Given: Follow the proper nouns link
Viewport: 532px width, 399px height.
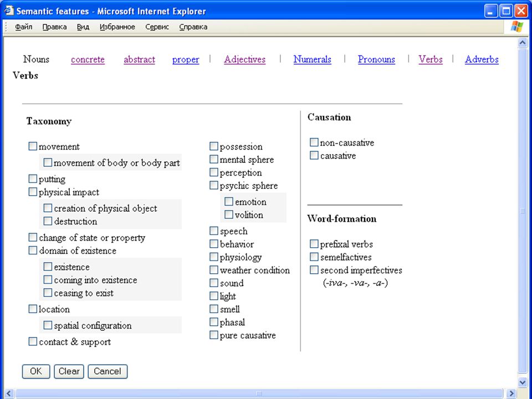Looking at the screenshot, I should click(x=186, y=59).
